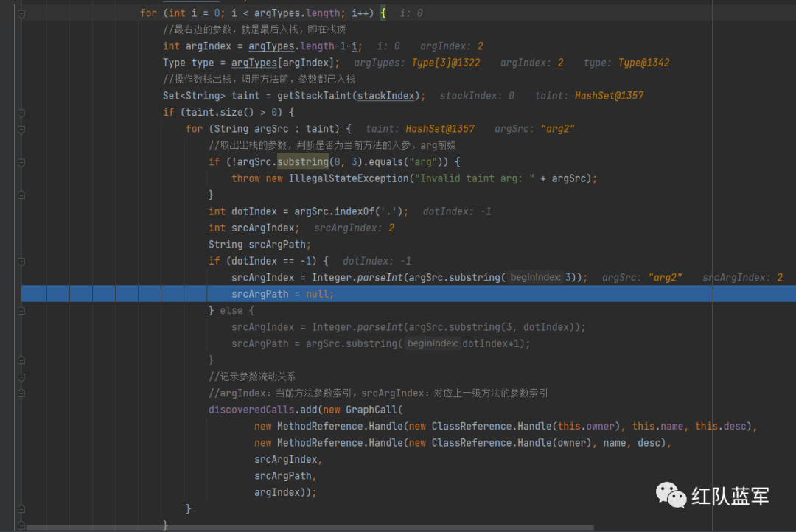Click "this.owner" in the first MethodReference.Handle
Viewport: 796px width, 532px height.
coord(587,427)
